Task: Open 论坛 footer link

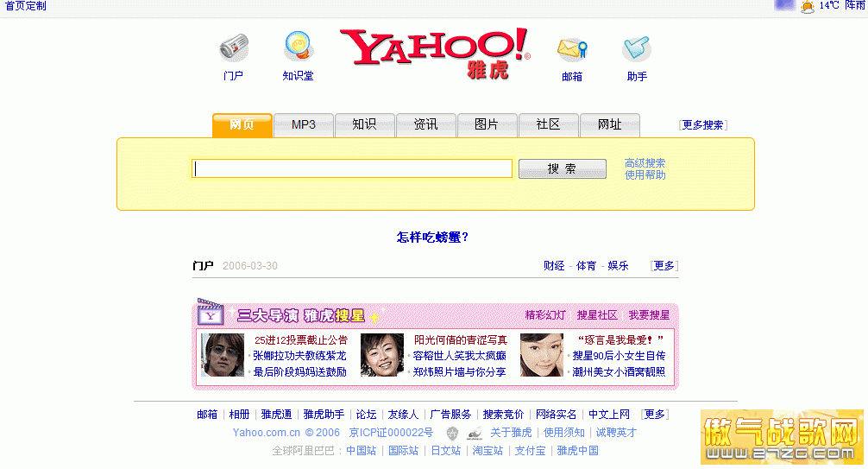Action: click(x=366, y=414)
